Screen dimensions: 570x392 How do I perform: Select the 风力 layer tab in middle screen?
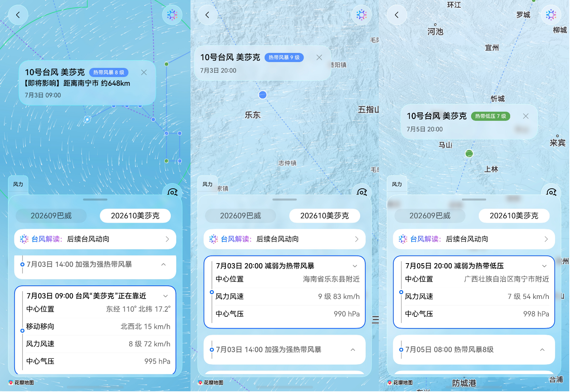click(x=208, y=184)
